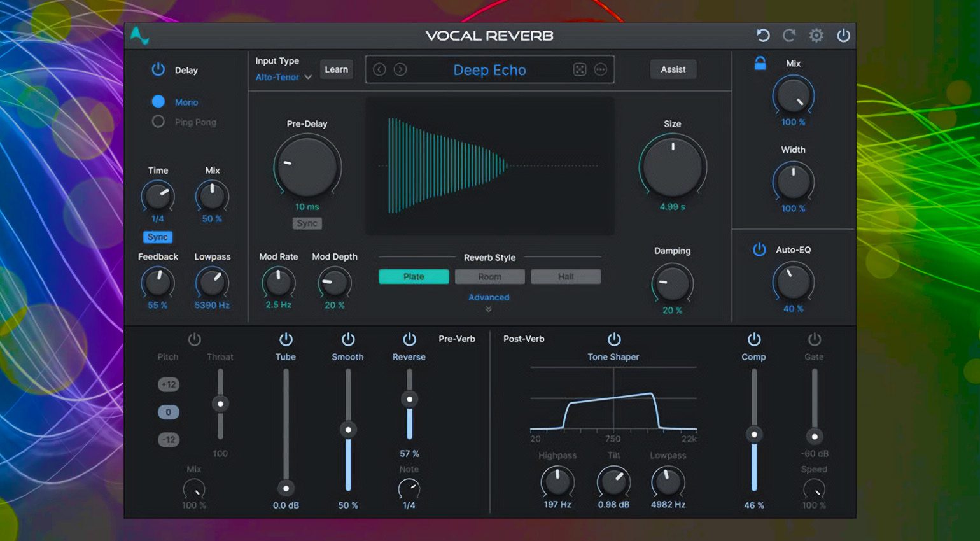This screenshot has width=980, height=541.
Task: Click the Learn button
Action: point(336,69)
